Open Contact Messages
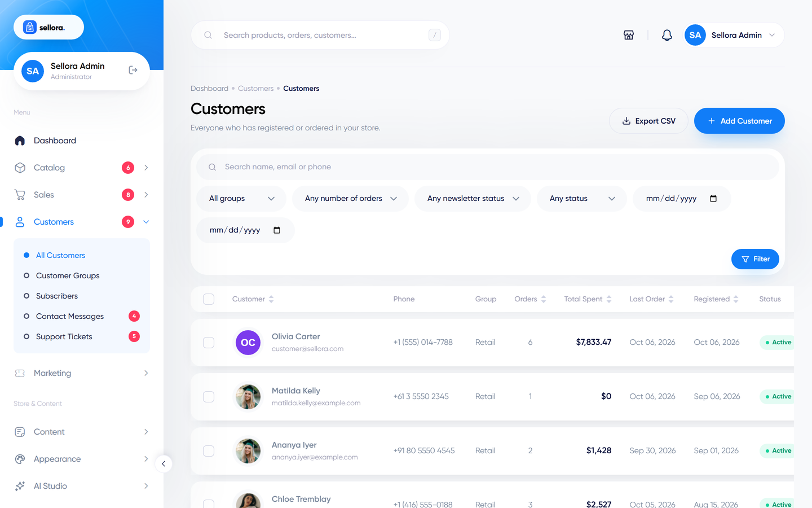Viewport: 812px width, 508px height. pos(70,316)
